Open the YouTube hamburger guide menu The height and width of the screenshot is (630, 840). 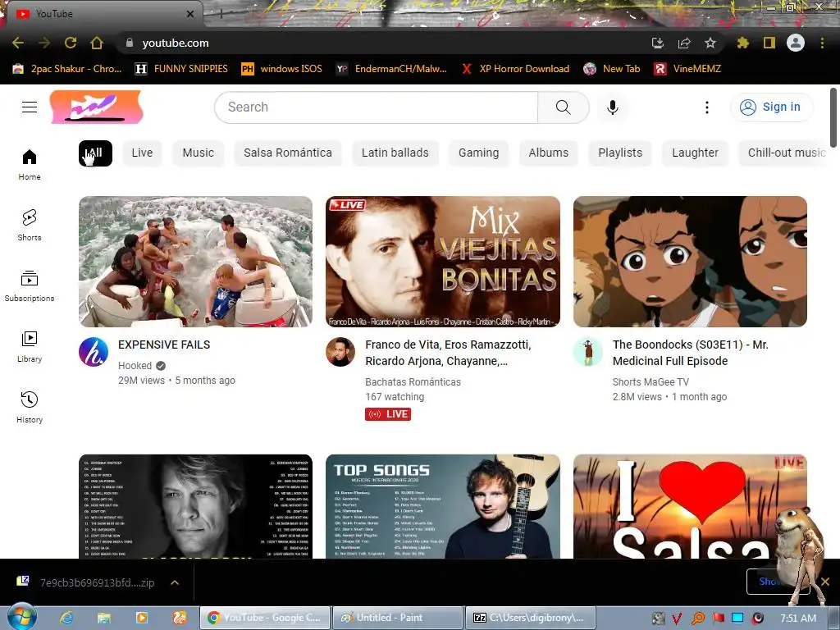[30, 107]
